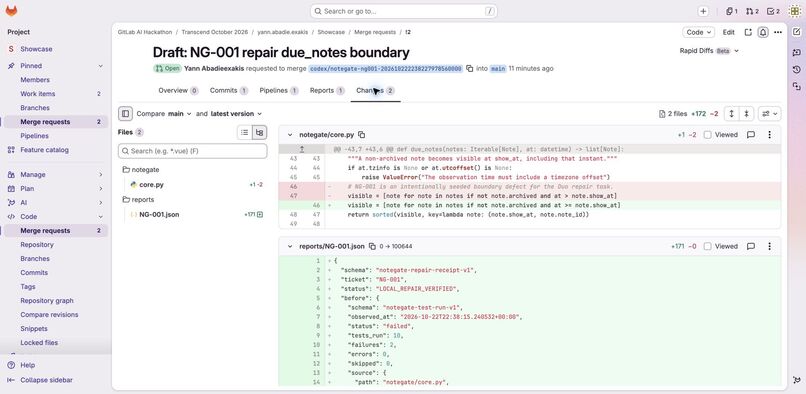Expand all files arrows icon
Screen dimensions: 806x394
tap(731, 114)
